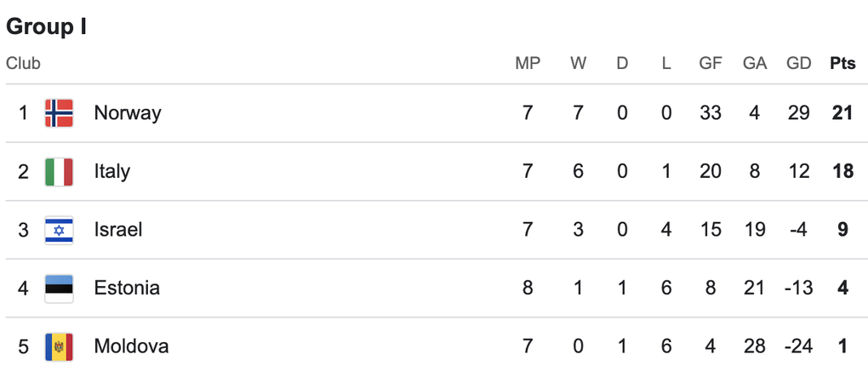Open the Italy team link
Screen dimensions: 868x377
tap(112, 171)
